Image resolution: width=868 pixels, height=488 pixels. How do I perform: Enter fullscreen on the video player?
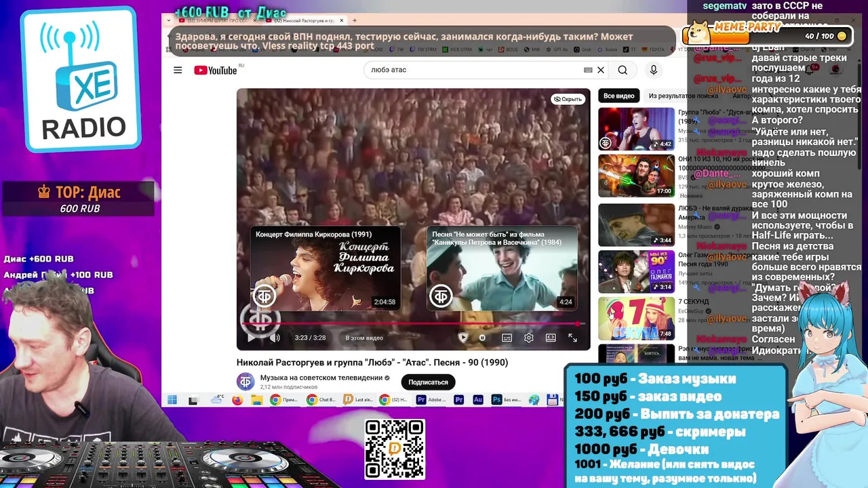point(572,338)
